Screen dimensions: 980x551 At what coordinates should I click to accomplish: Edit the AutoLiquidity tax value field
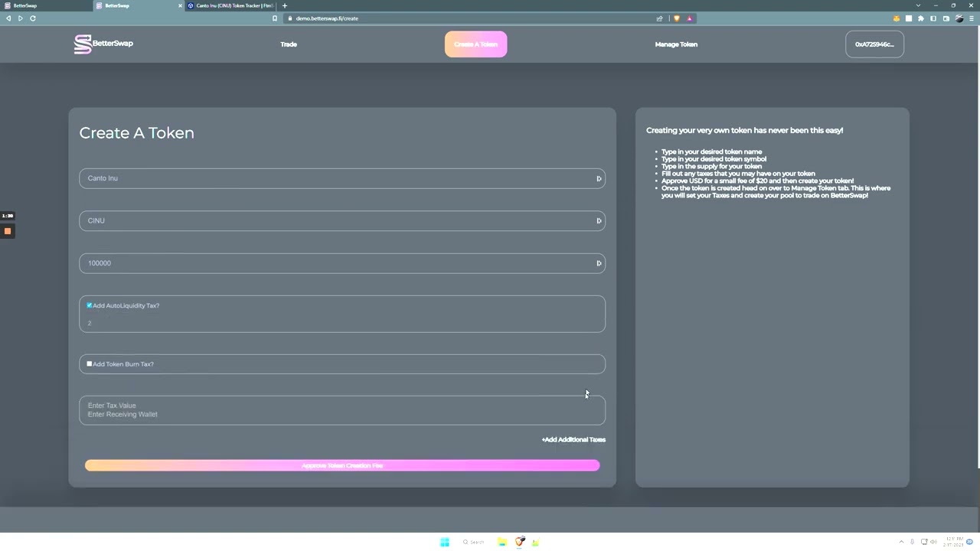pos(342,323)
